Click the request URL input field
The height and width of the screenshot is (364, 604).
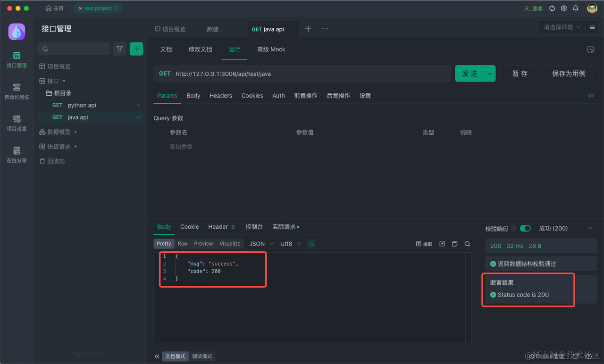tap(311, 74)
